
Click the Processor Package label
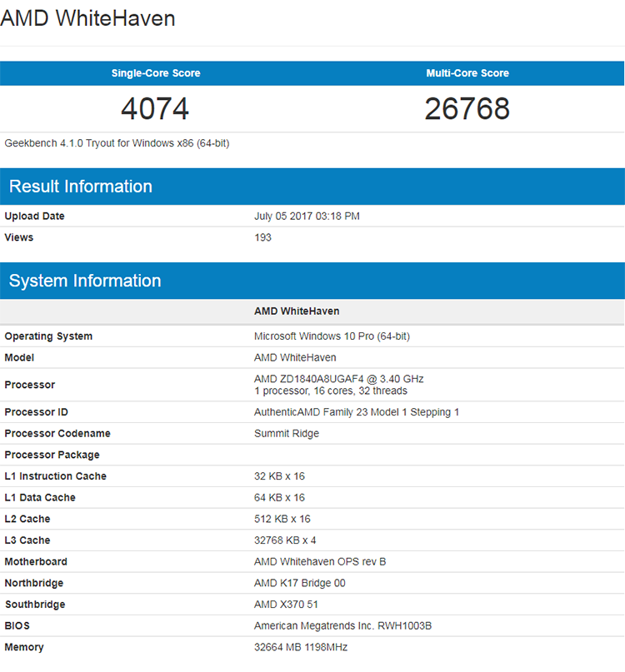pos(52,455)
